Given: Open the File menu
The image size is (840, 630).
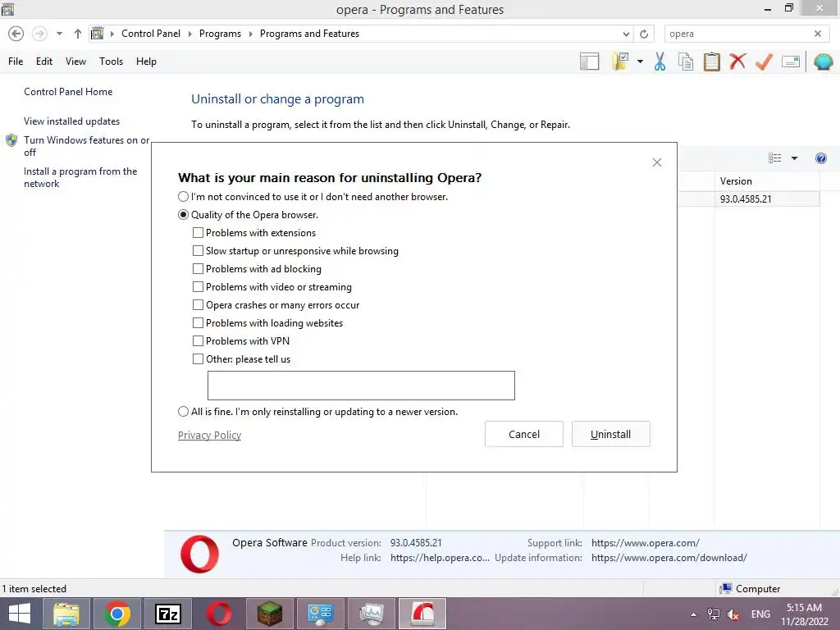Looking at the screenshot, I should coord(16,61).
